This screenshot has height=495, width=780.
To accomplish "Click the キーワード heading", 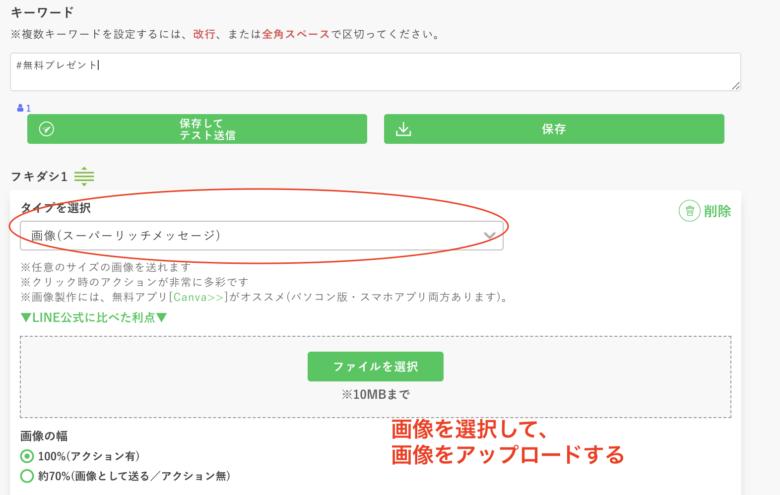I will (x=42, y=12).
